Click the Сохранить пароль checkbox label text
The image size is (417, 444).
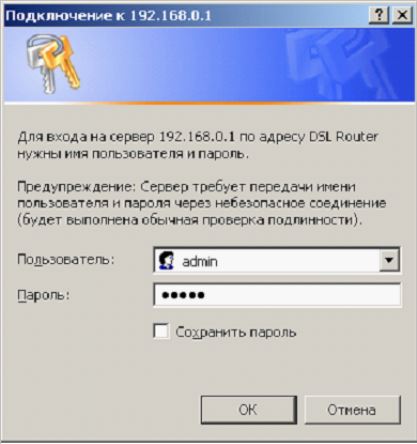(236, 332)
